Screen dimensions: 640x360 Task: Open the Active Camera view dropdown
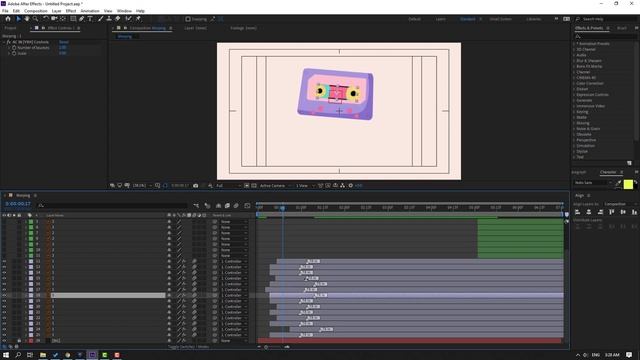point(275,186)
